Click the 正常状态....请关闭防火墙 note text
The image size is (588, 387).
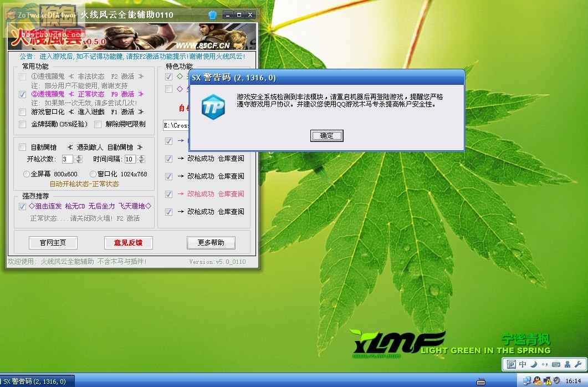[85, 218]
